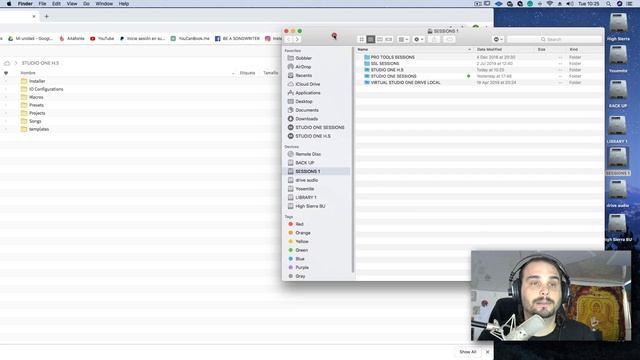Sort Finder list by Kind column
Image resolution: width=640 pixels, height=360 pixels.
[x=573, y=49]
